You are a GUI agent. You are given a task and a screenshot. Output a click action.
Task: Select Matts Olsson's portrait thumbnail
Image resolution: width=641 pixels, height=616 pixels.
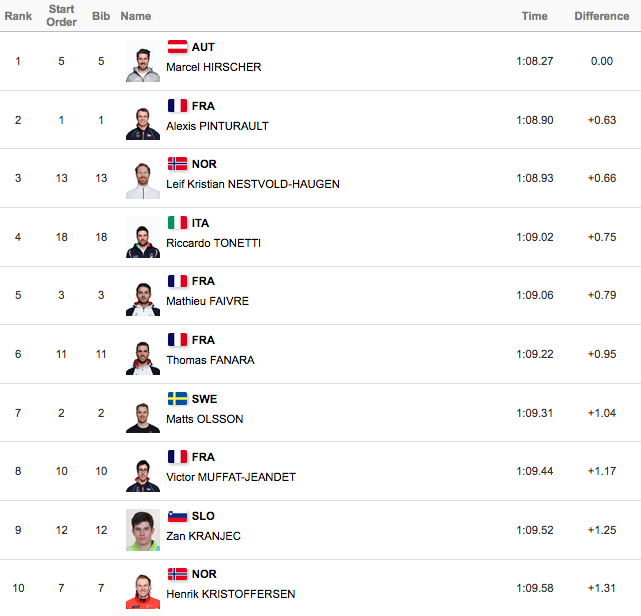pos(143,412)
